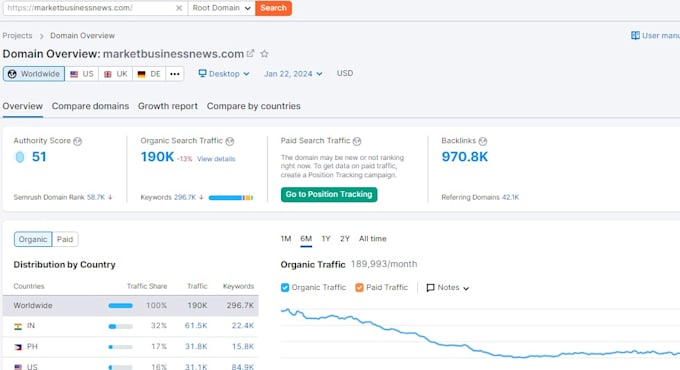Expand the Notes dropdown
The height and width of the screenshot is (370, 680).
[x=448, y=288]
